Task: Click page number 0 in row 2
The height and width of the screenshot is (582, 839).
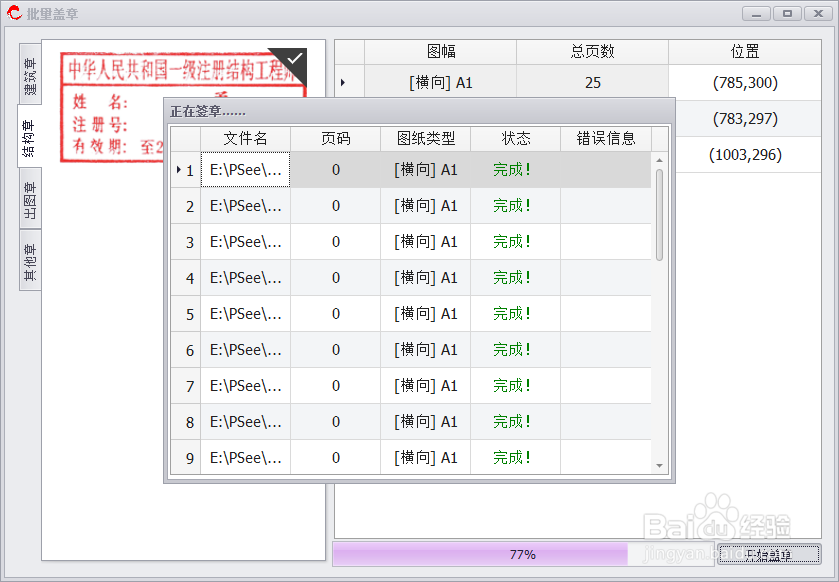Action: coord(335,206)
